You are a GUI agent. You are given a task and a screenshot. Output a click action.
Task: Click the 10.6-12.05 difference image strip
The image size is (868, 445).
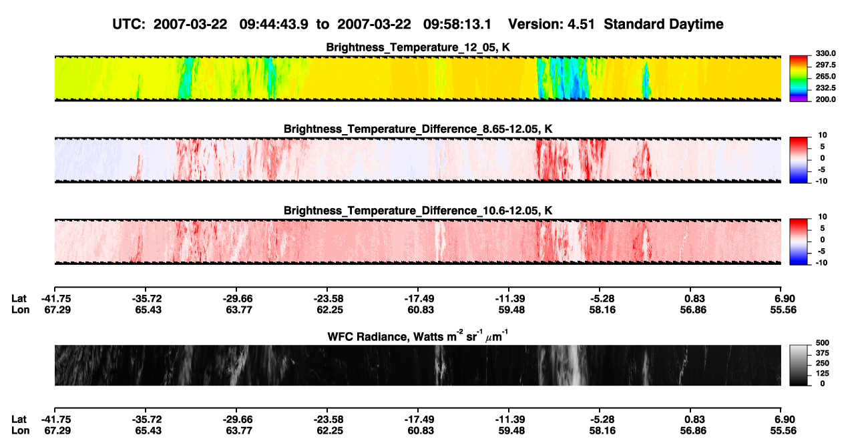point(417,242)
